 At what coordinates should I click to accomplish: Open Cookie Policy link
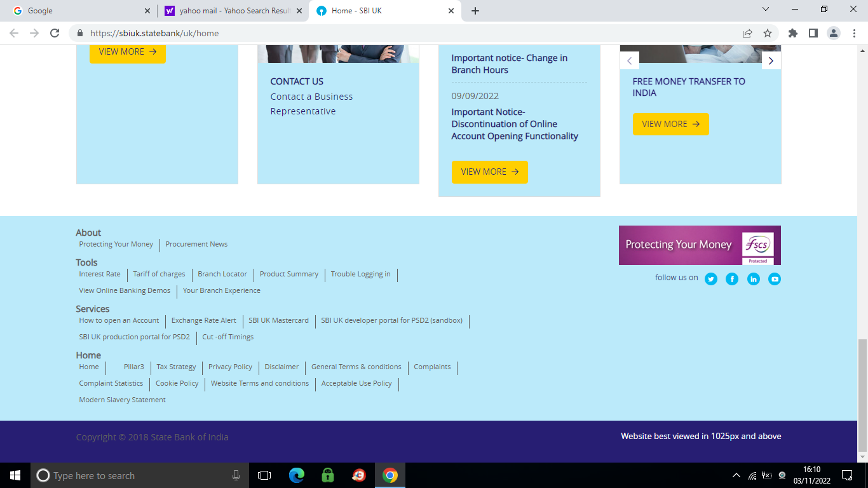pos(177,383)
